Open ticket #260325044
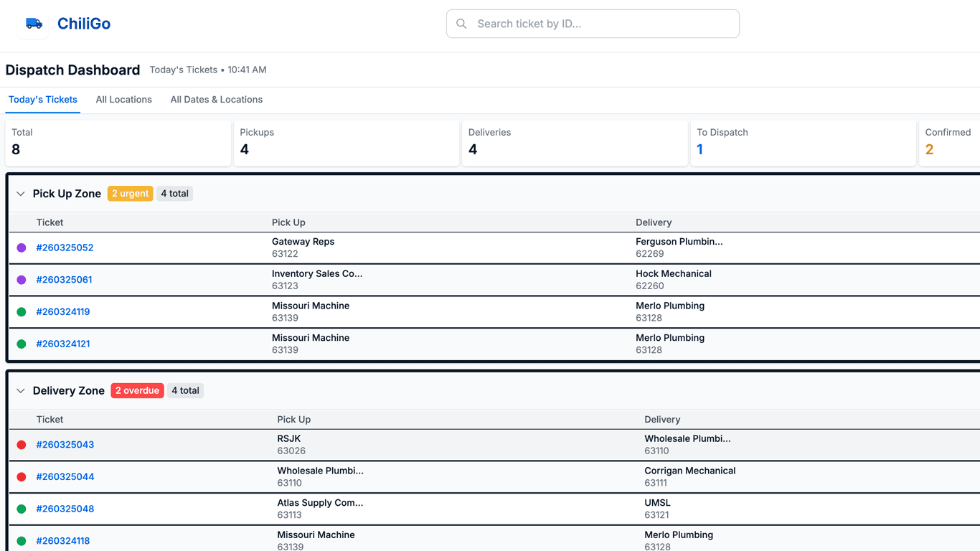980x551 pixels. 65,477
